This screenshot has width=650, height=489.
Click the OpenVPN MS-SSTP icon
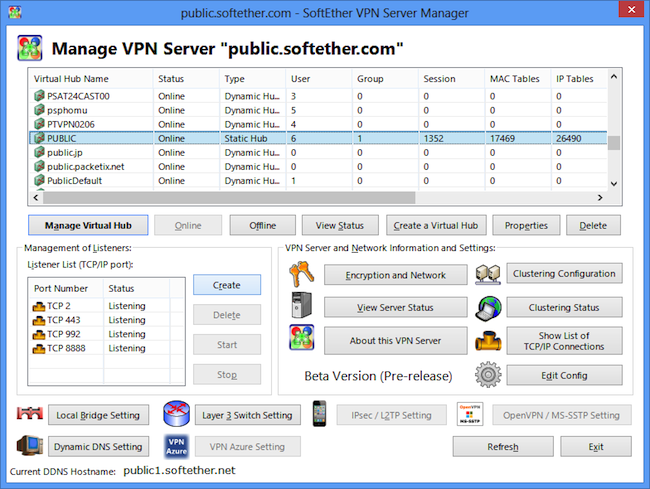pos(470,414)
